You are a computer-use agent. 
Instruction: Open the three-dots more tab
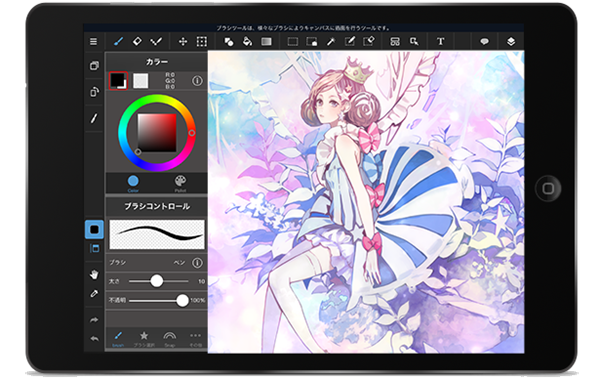click(x=196, y=339)
